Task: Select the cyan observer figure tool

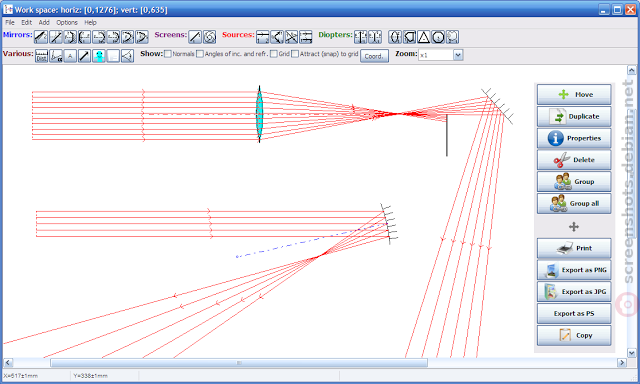Action: pos(99,56)
